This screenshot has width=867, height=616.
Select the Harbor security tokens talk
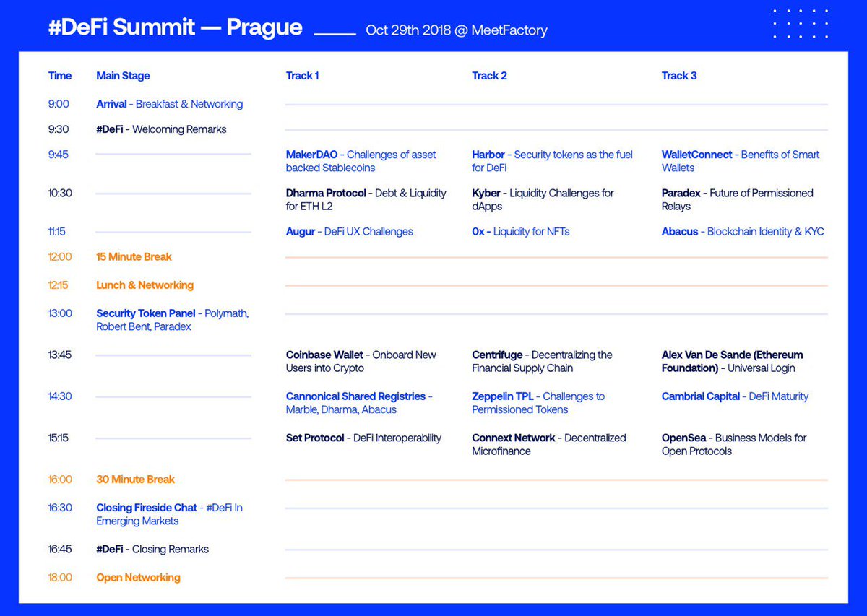click(x=552, y=160)
